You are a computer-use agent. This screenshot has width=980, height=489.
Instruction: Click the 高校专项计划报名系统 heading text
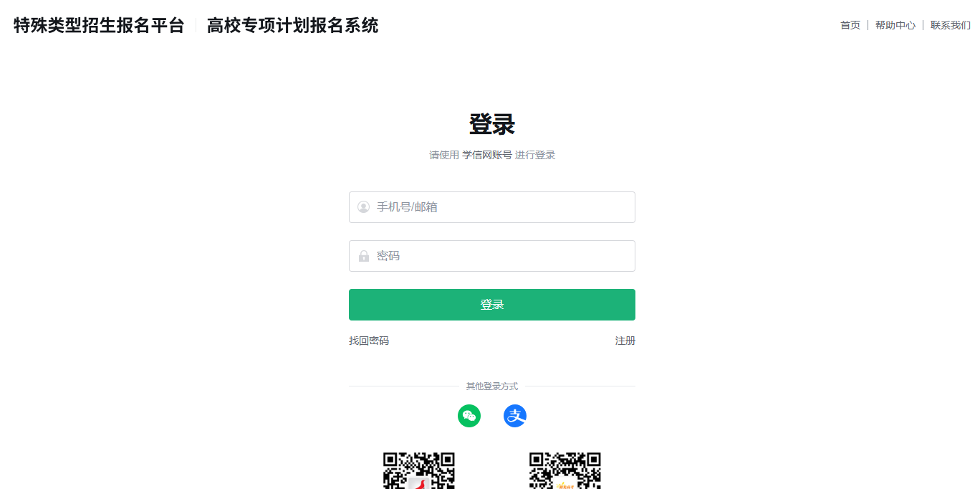pyautogui.click(x=292, y=26)
